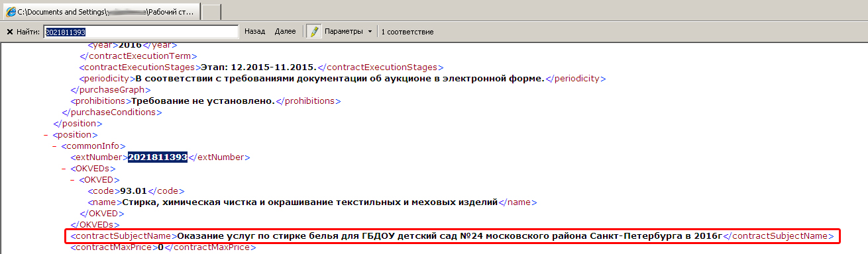
Task: Click the Internet Explorer icon on the tab
Action: click(x=11, y=12)
